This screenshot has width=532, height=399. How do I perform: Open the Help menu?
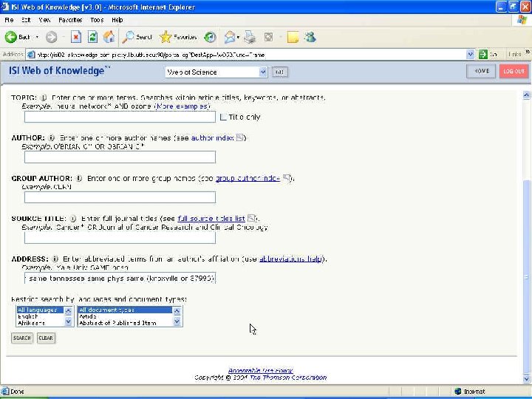point(117,20)
